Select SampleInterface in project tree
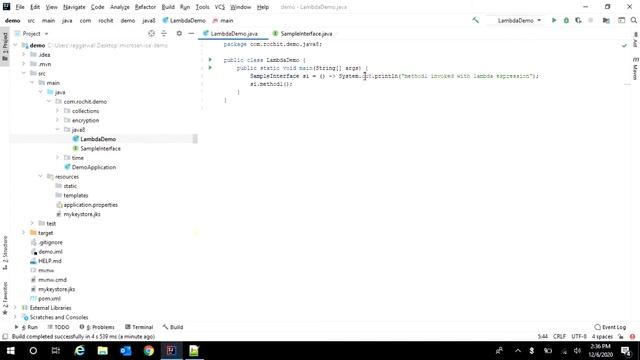This screenshot has height=360, width=640. (100, 149)
